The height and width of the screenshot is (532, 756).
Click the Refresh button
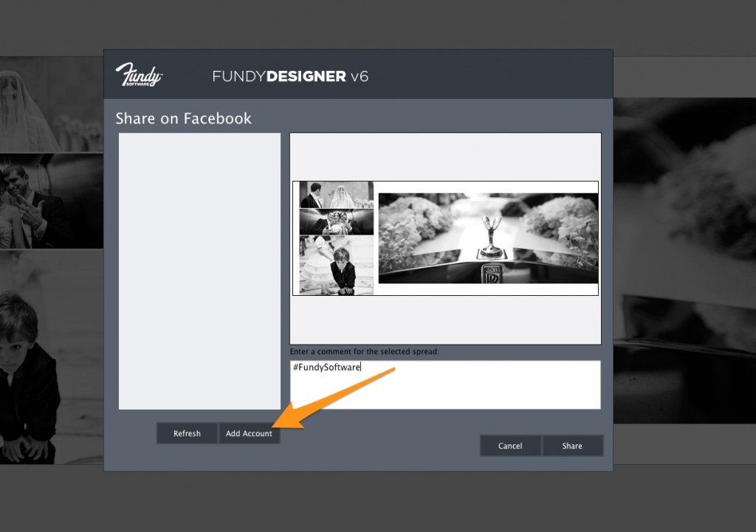pos(187,433)
